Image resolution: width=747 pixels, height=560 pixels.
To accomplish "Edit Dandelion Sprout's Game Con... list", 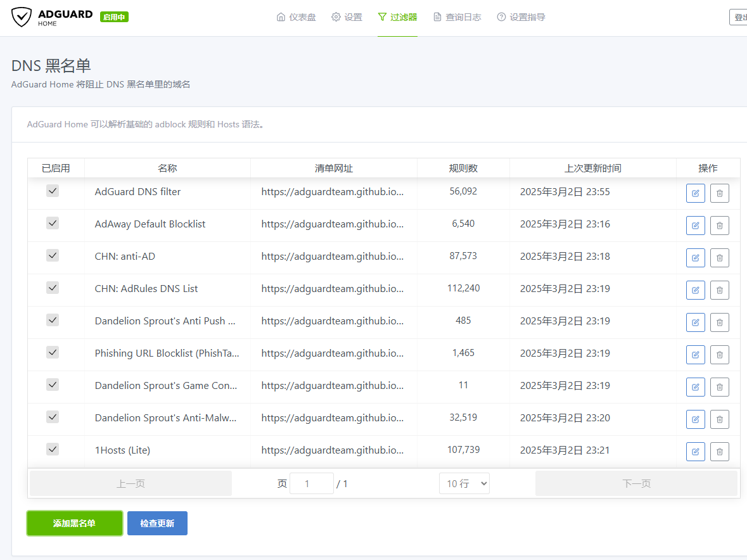I will 695,387.
